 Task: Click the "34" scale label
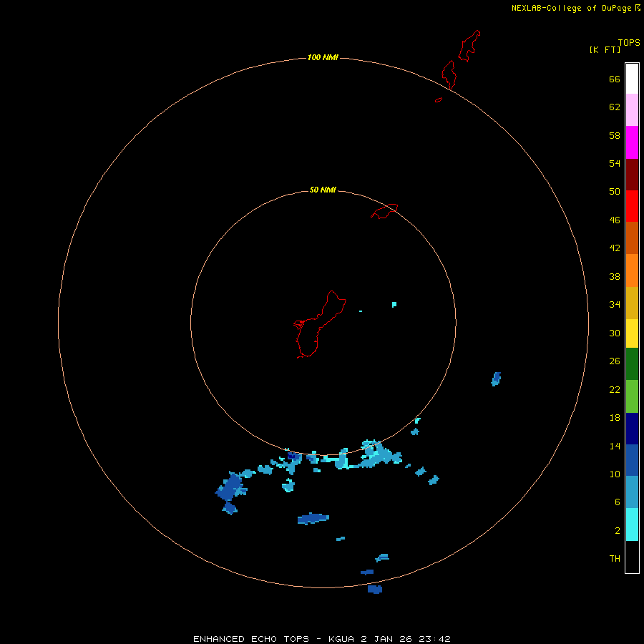click(x=615, y=304)
